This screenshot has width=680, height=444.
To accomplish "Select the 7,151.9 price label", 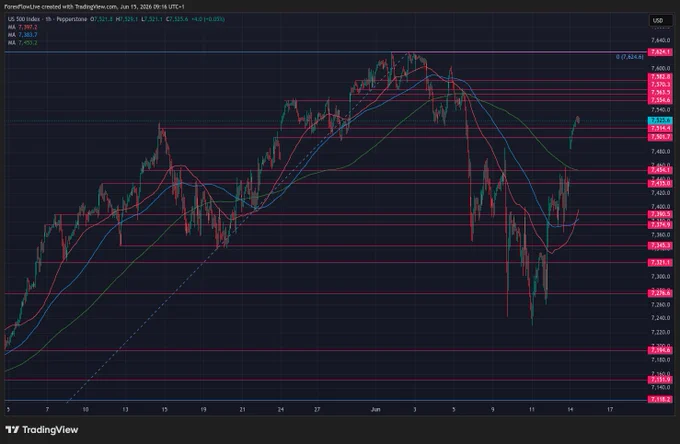I will (x=660, y=379).
